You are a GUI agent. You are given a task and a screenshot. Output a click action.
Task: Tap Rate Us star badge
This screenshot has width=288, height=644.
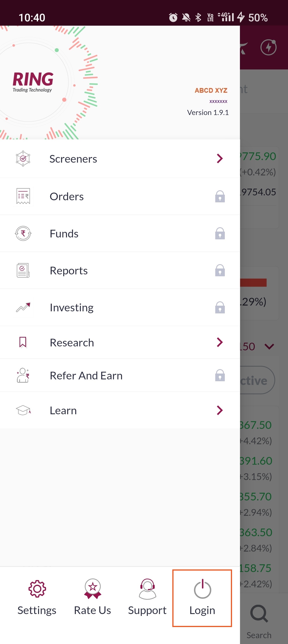[92, 589]
